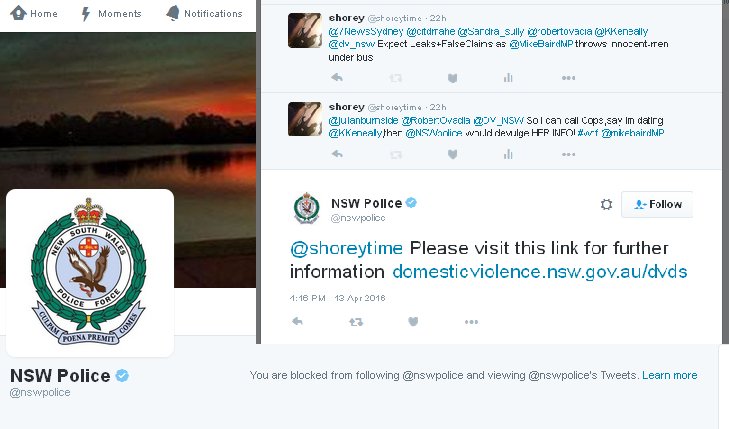
Task: Click the verified badge in tweet header
Action: pos(411,203)
